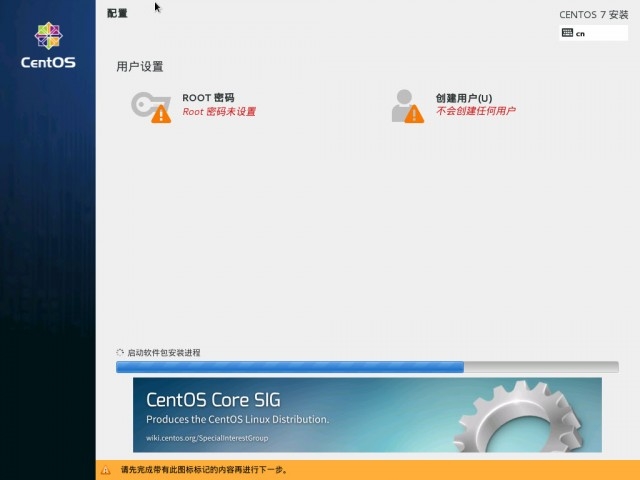Select the '不会创建任何用户' warning text

pyautogui.click(x=476, y=111)
